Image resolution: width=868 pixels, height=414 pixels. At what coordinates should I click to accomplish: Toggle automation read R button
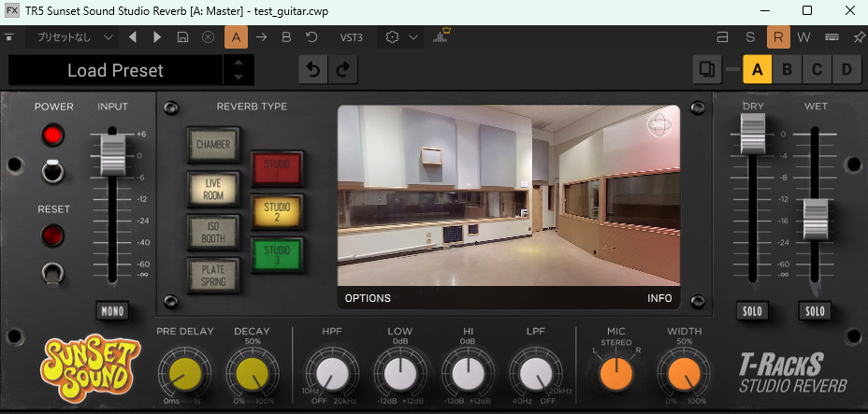point(778,37)
